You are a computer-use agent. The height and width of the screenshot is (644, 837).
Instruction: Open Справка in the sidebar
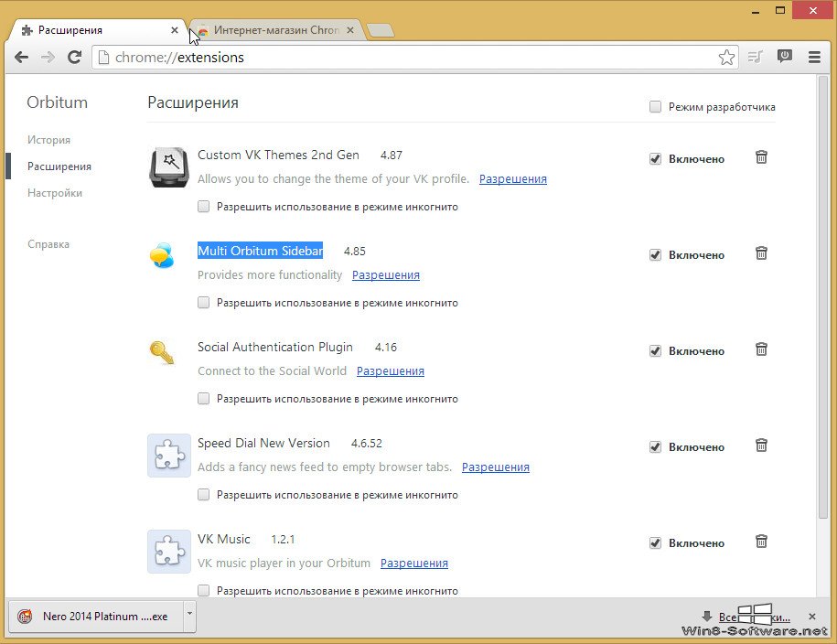point(48,244)
